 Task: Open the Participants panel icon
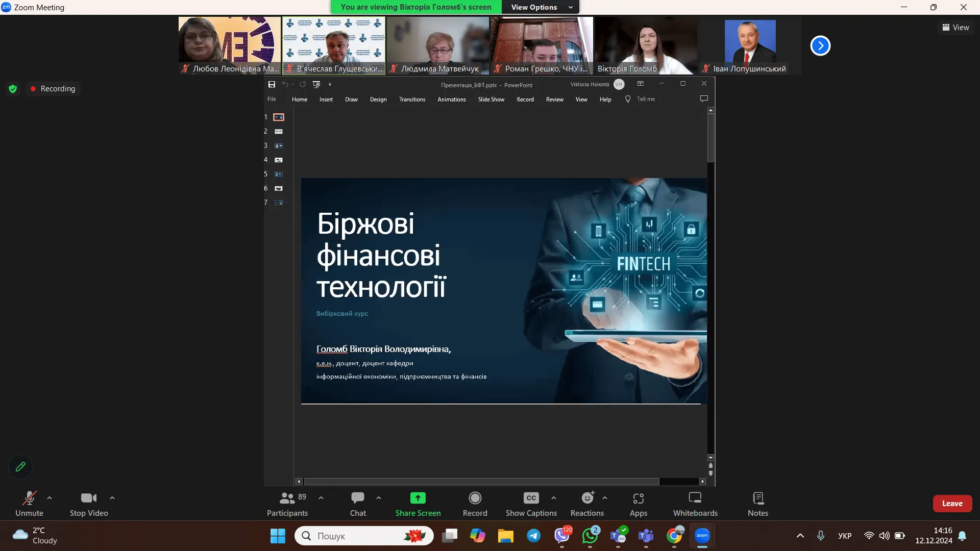pos(287,498)
